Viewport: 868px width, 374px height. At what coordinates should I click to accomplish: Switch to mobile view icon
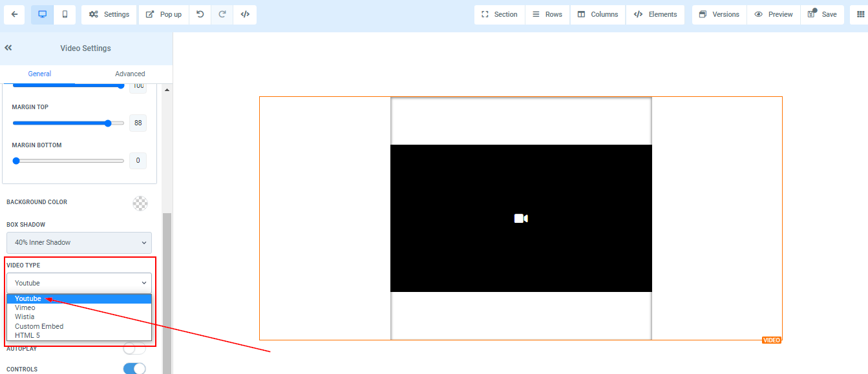[65, 14]
